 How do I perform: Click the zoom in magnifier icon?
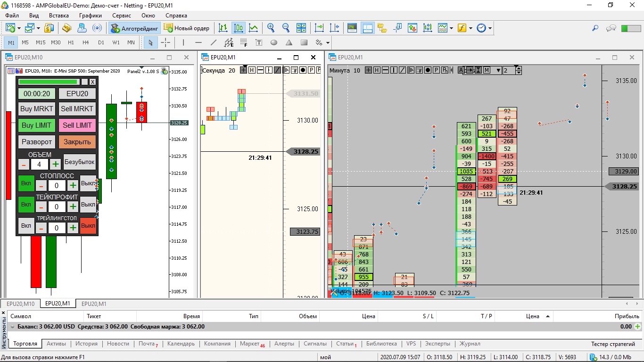coord(271,28)
